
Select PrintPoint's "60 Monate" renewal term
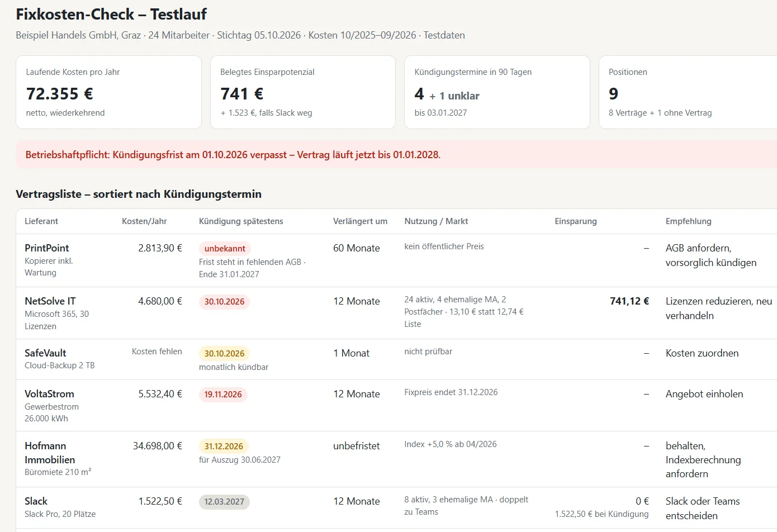click(x=356, y=248)
